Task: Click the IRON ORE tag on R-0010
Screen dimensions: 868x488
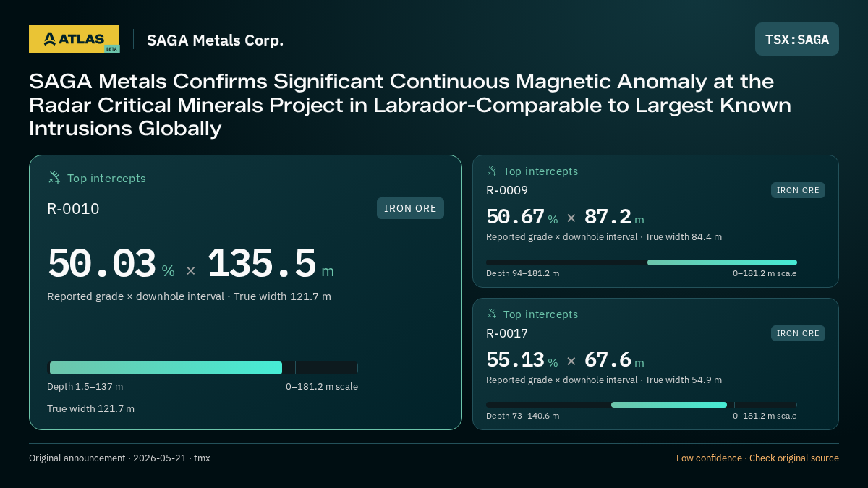Action: pos(410,208)
